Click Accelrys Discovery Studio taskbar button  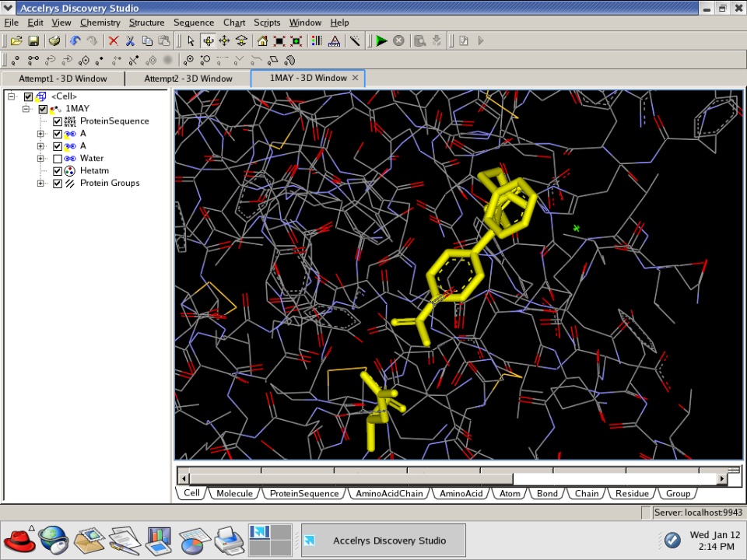[x=384, y=541]
